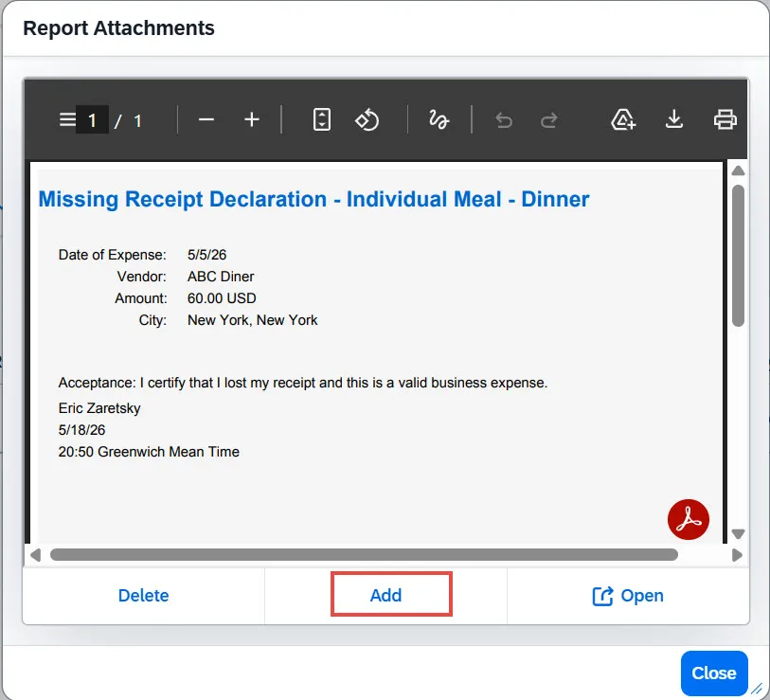Click the expense date 5/5/26
This screenshot has width=770, height=700.
point(206,255)
